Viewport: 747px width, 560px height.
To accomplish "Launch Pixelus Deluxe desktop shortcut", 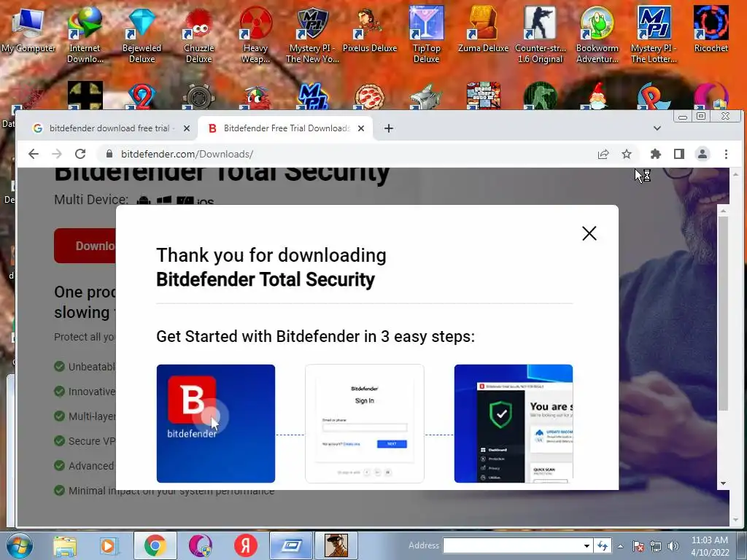I will (370, 28).
